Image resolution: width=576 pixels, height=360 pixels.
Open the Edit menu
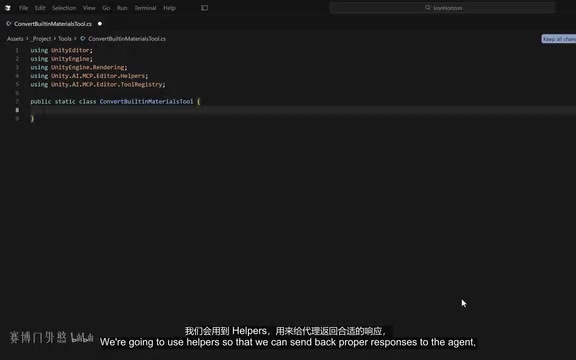point(40,8)
